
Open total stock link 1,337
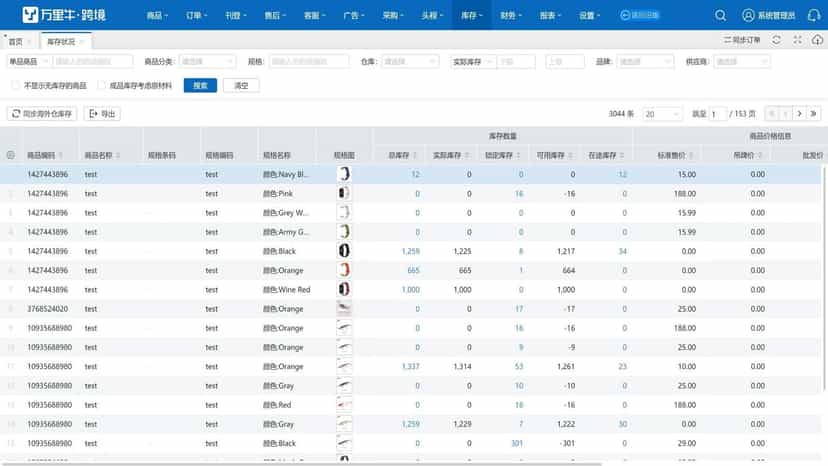pos(410,366)
